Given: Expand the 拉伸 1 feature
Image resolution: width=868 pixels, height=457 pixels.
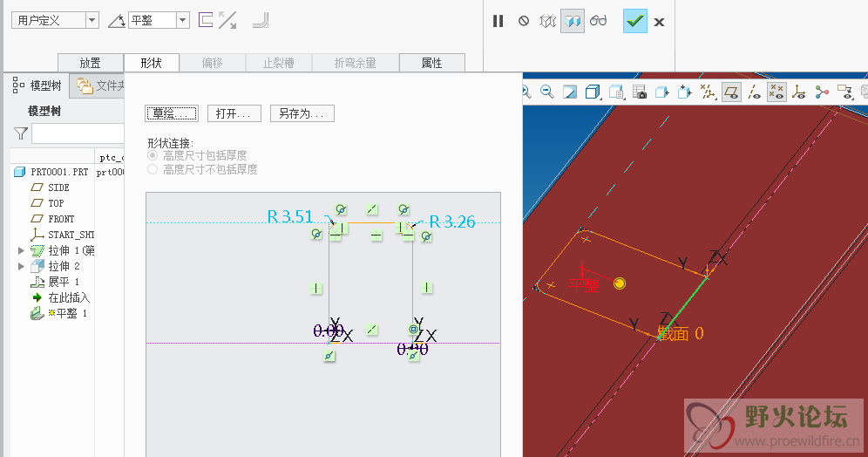Looking at the screenshot, I should pyautogui.click(x=21, y=250).
